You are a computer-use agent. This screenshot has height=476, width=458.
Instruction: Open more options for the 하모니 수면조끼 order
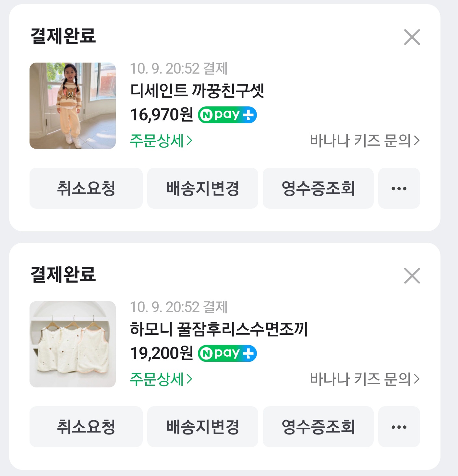tap(399, 427)
